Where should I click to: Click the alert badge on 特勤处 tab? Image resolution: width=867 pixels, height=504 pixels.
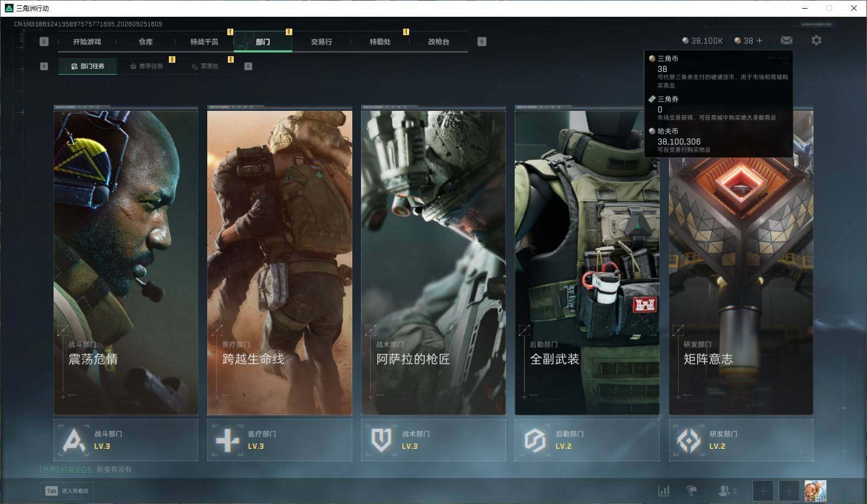coord(406,32)
